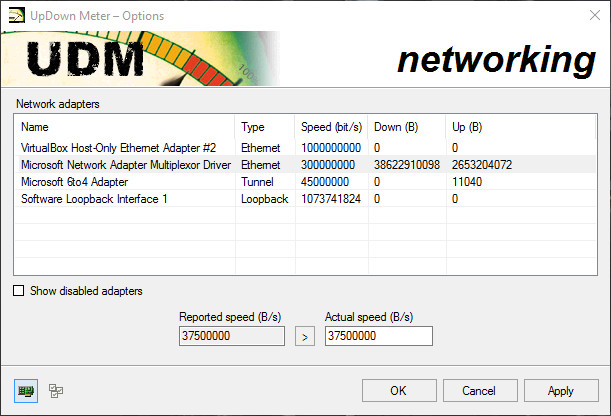Viewport: 611px width, 416px height.
Task: Click the Tunnel type cell
Action: [x=257, y=182]
